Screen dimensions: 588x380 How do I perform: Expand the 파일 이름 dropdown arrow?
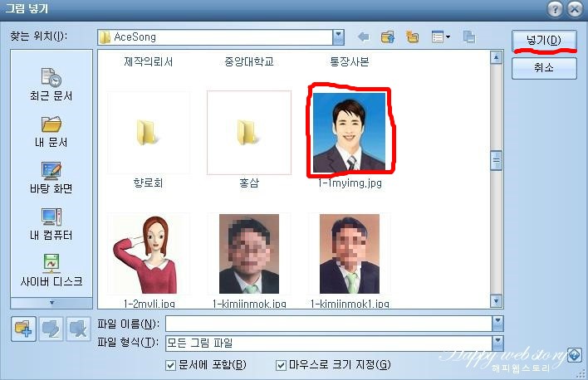click(x=497, y=324)
